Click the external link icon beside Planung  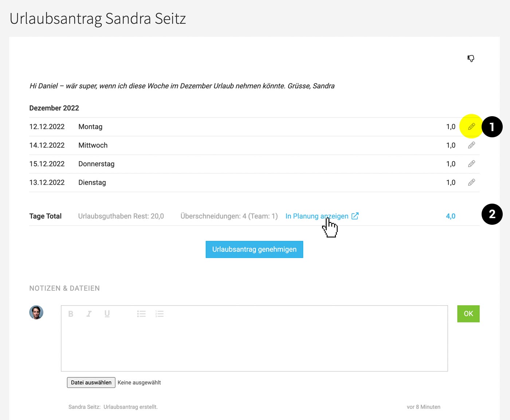355,216
